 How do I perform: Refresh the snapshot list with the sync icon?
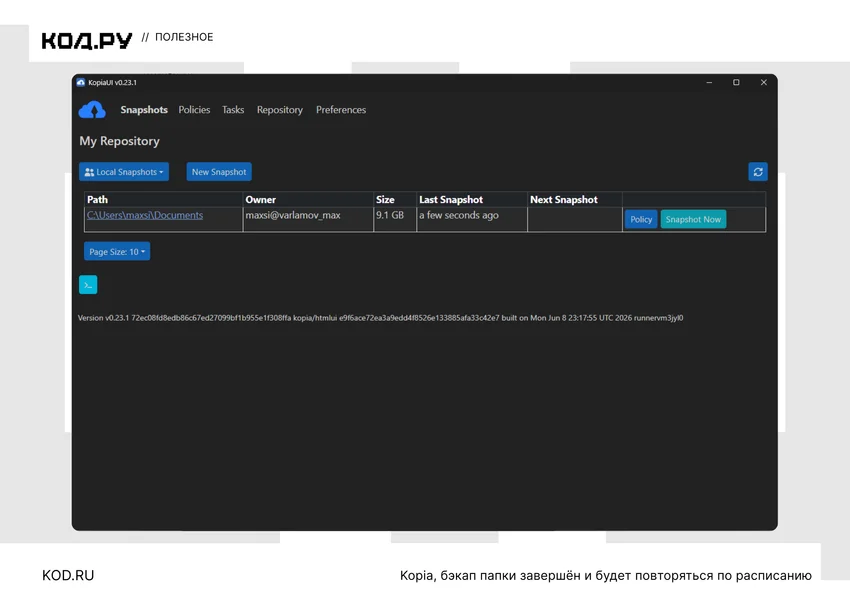(x=758, y=172)
